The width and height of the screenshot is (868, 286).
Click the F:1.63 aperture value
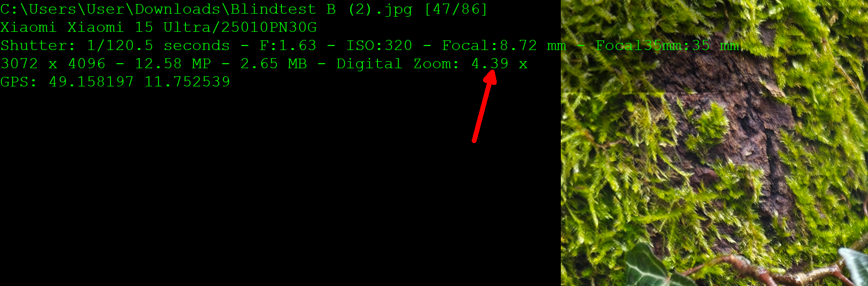[x=288, y=45]
